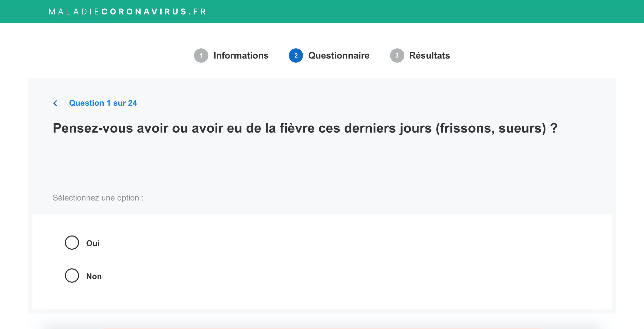Viewport: 644px width, 329px height.
Task: Click the ".FR" suffix of the site logo
Action: [198, 12]
